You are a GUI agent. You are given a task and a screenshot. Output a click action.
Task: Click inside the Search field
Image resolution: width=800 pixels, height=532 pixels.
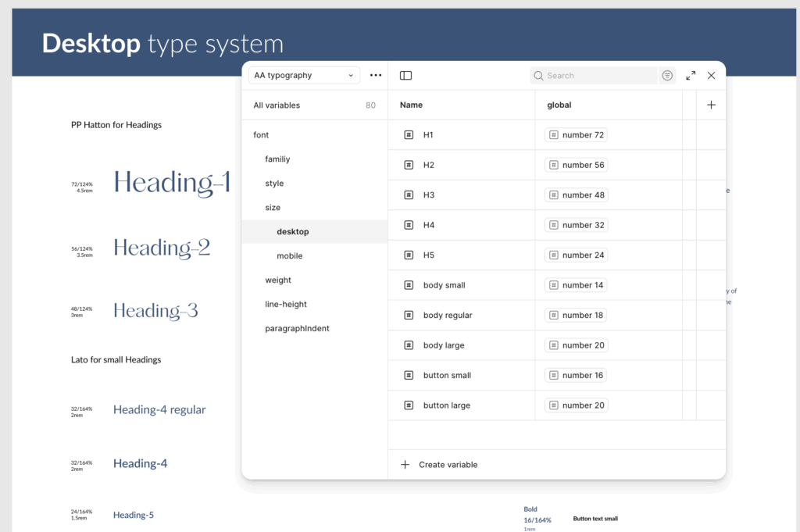coord(598,76)
